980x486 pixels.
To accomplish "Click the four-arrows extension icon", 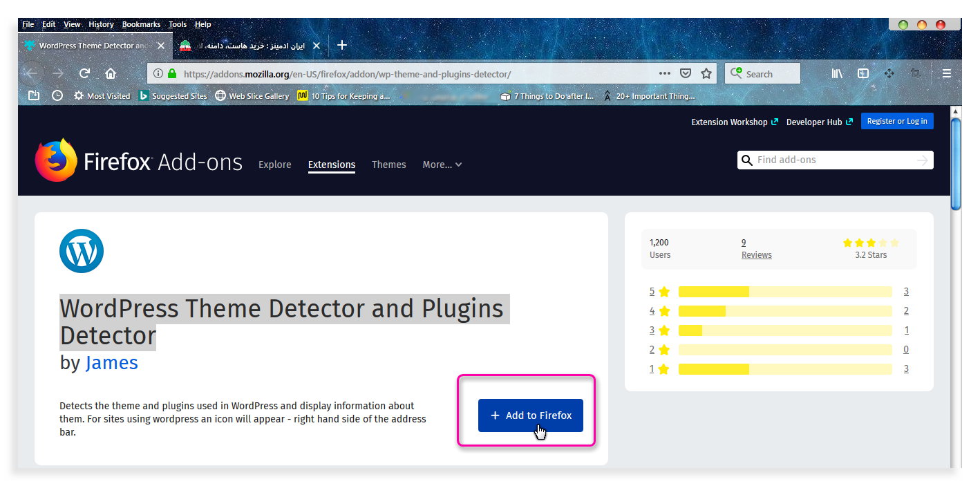I will [x=889, y=73].
